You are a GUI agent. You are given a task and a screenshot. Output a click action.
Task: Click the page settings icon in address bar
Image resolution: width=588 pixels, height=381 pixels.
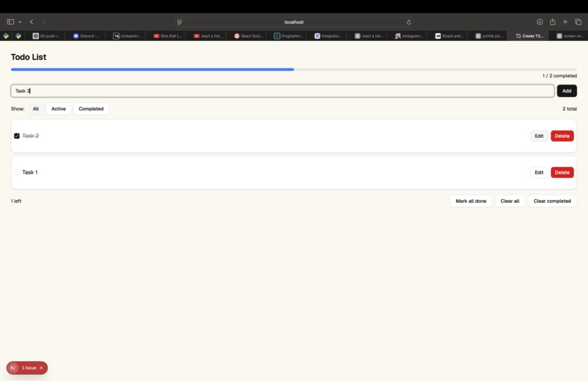179,22
